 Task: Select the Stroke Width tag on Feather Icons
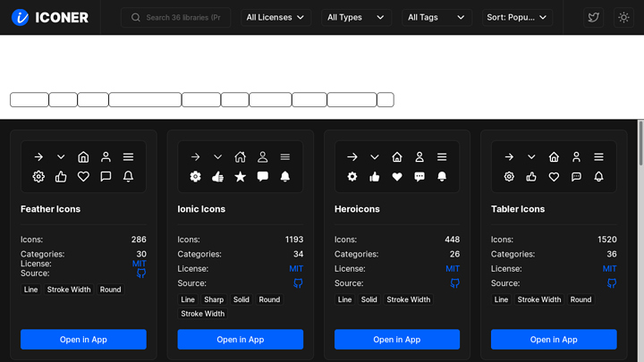pos(69,290)
